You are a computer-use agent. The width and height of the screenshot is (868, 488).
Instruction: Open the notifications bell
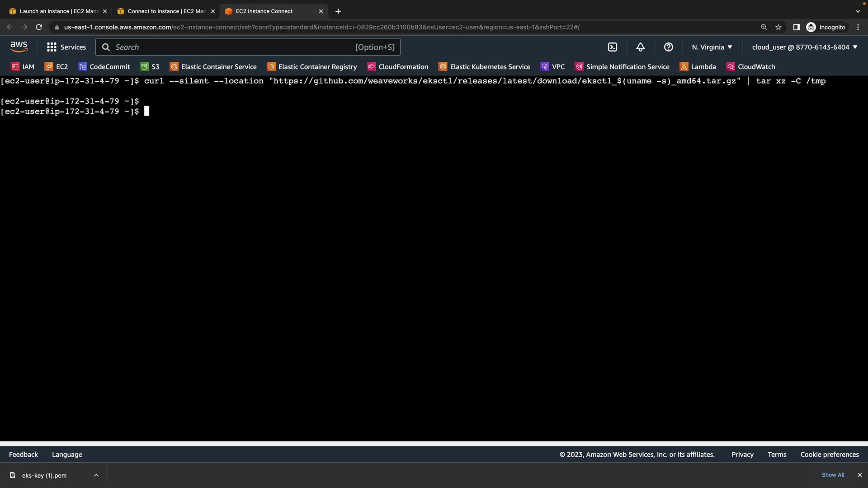click(640, 47)
